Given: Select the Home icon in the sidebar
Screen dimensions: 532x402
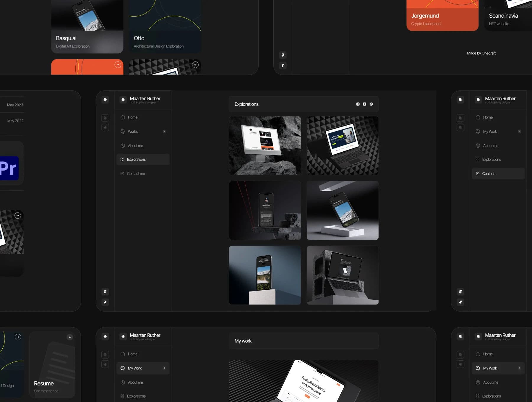Looking at the screenshot, I should pos(123,117).
